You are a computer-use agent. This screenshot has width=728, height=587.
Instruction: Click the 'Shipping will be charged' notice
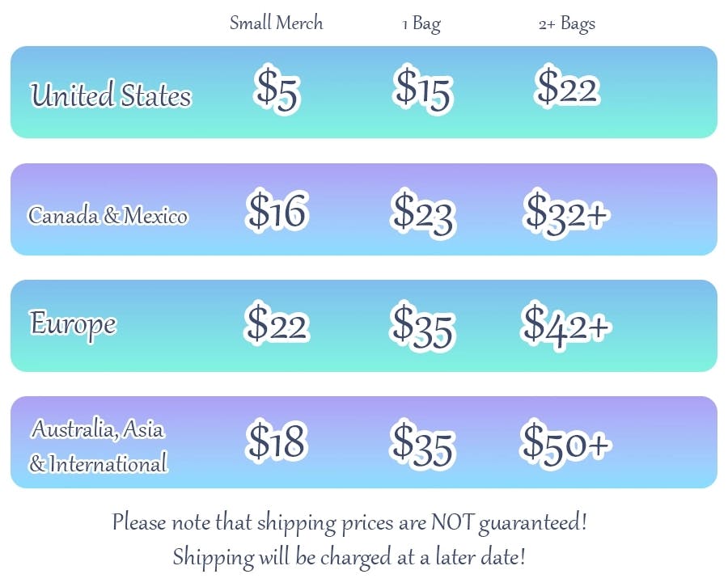coord(349,557)
